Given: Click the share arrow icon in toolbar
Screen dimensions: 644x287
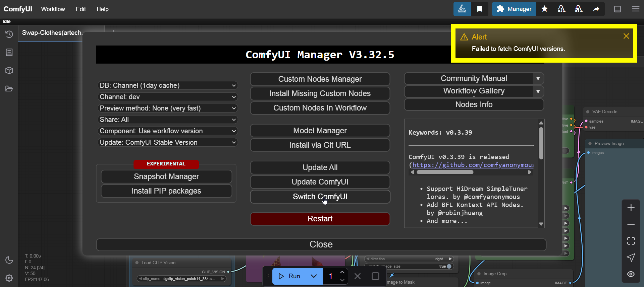Looking at the screenshot, I should 596,9.
